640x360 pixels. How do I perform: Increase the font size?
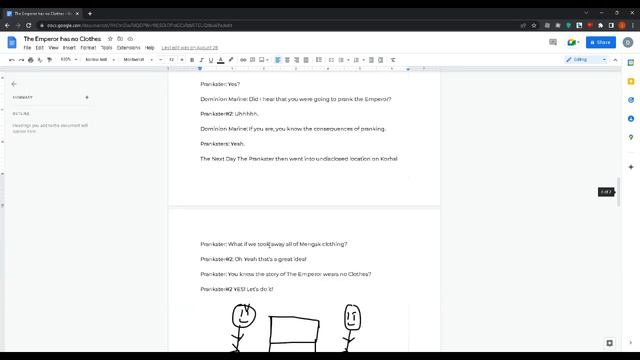pyautogui.click(x=182, y=60)
